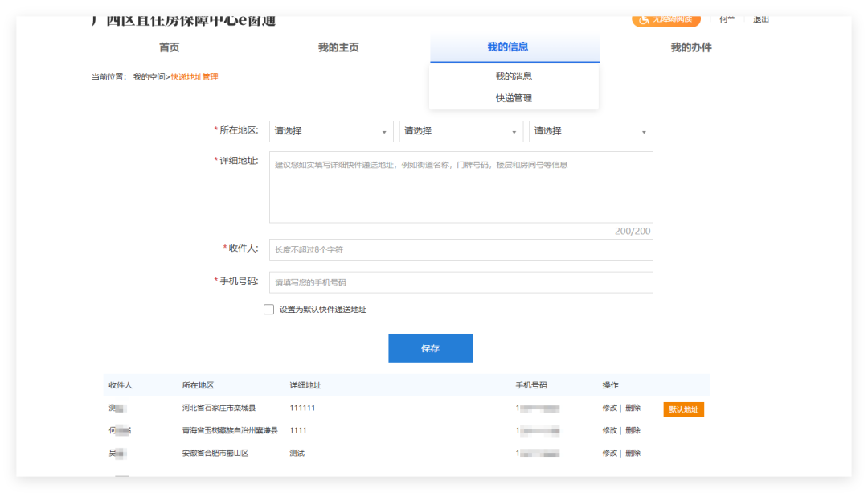Screen dimensions: 868x493
Task: Click the 手机号码 input field
Action: pos(461,282)
